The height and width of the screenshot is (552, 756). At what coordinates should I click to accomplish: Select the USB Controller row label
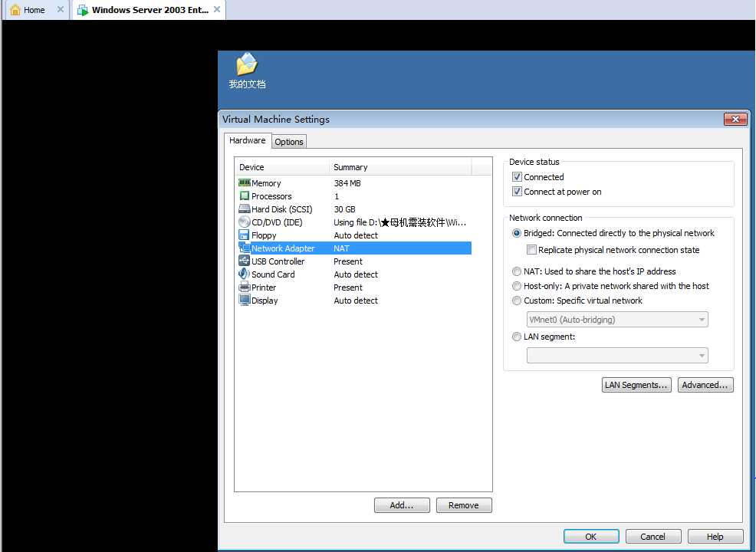coord(278,261)
